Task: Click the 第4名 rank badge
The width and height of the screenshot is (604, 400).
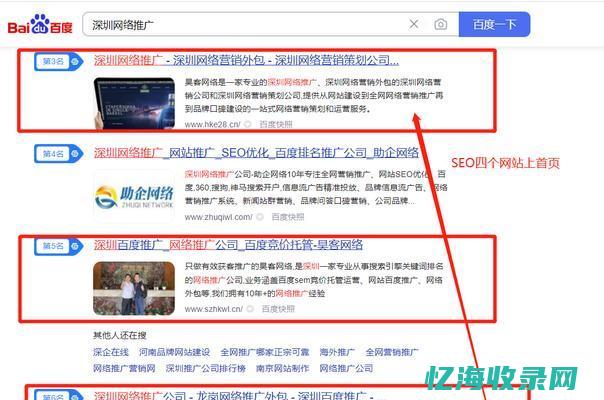Action: pyautogui.click(x=51, y=153)
